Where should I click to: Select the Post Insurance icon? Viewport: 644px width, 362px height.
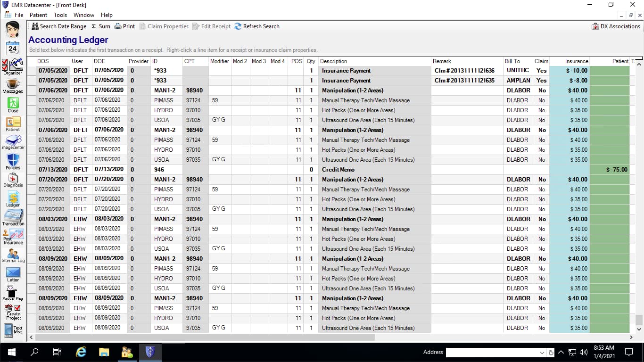13,237
